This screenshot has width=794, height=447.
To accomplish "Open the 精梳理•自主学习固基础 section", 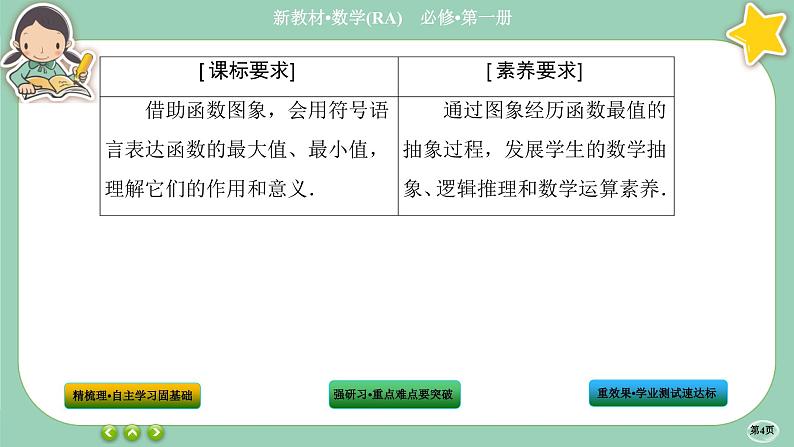I will (131, 395).
